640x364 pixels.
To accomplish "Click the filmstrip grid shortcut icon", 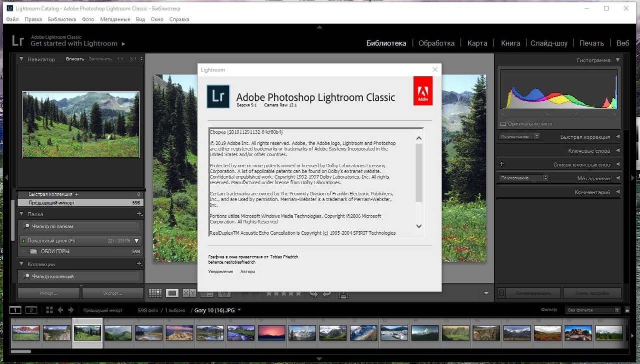I will coord(49,310).
